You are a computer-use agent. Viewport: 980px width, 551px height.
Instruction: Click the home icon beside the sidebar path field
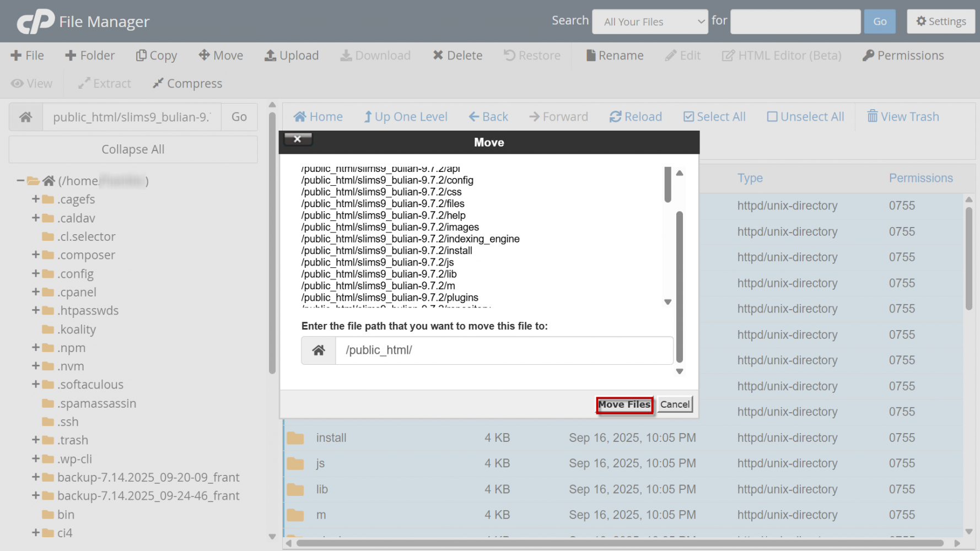click(x=26, y=117)
